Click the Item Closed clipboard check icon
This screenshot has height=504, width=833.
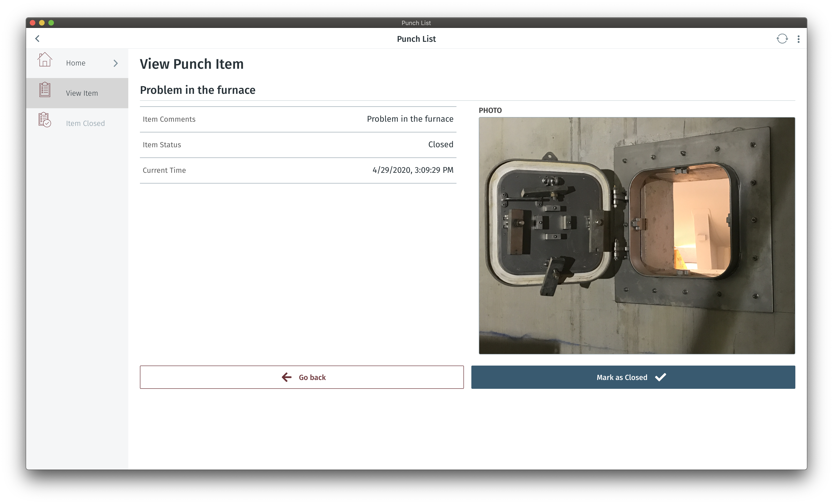(x=45, y=120)
